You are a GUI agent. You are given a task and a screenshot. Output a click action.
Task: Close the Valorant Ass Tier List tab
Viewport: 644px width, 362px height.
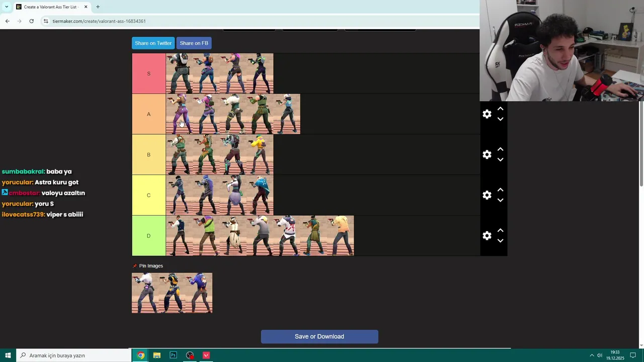pyautogui.click(x=86, y=7)
